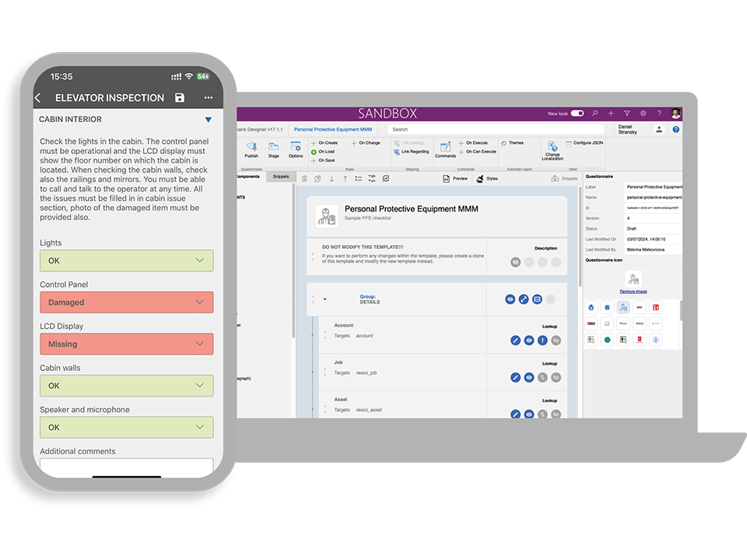Click the person icon beside Daniel Stransky
This screenshot has width=747, height=560.
click(659, 130)
